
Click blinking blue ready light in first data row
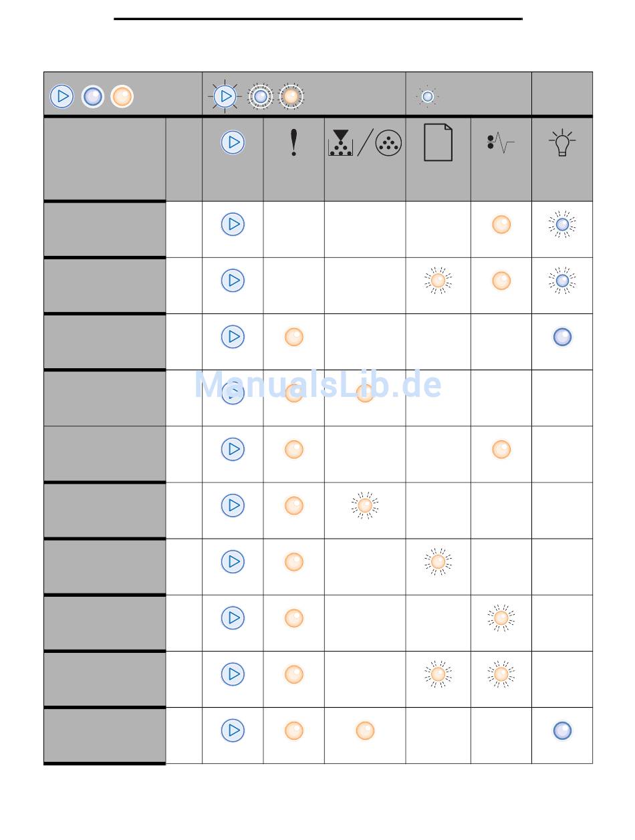click(x=562, y=225)
